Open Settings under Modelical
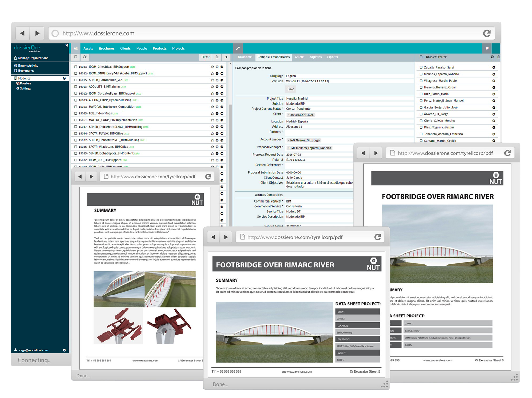This screenshot has height=398, width=532. [24, 88]
